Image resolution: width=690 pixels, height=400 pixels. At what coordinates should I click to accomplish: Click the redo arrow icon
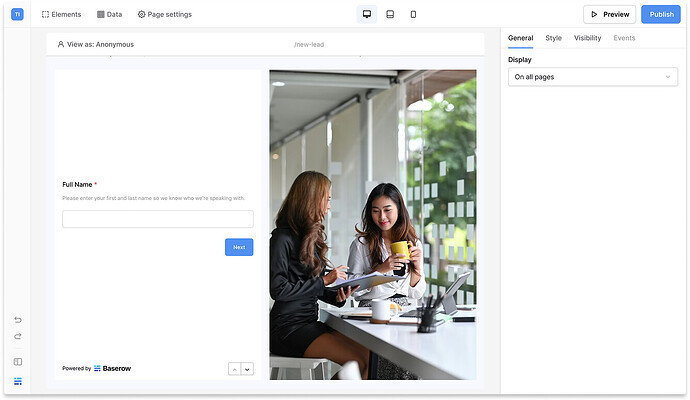pos(17,337)
